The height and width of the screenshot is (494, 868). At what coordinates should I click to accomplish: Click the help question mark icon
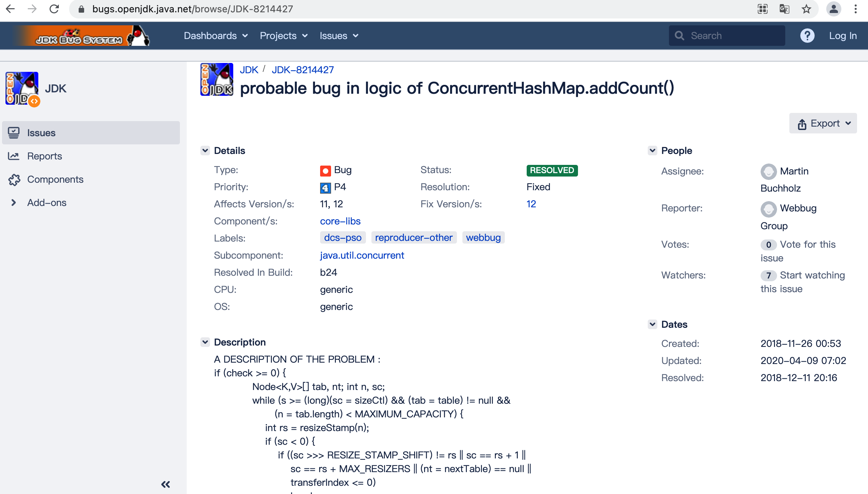(807, 35)
